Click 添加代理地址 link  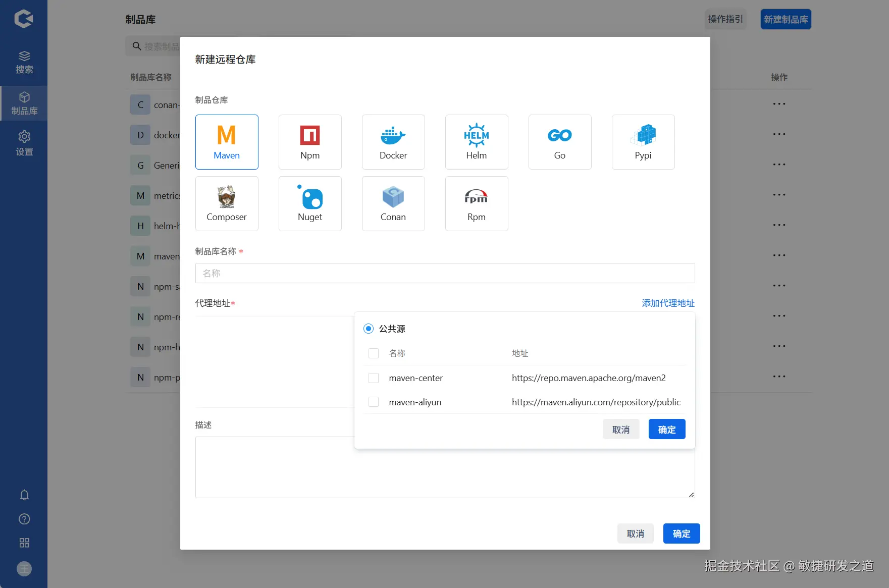pos(668,303)
